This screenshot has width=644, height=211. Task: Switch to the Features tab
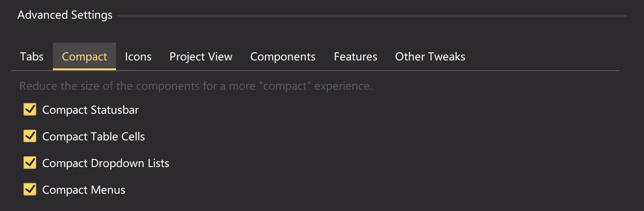click(x=356, y=57)
